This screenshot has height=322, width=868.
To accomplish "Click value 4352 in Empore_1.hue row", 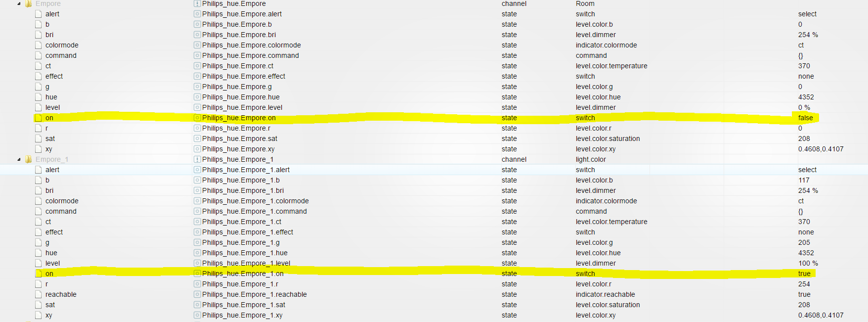I will click(x=806, y=253).
